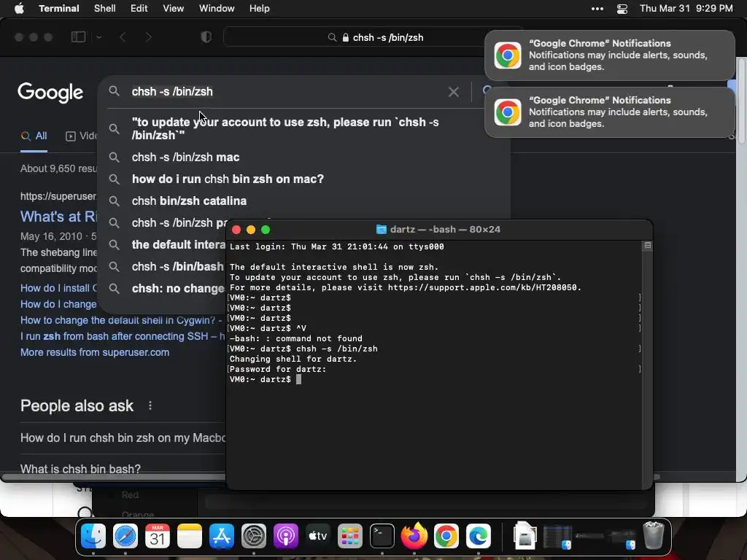Expand 'How do I run chsh bin zsh on my Macbook' question
747x560 pixels.
pos(123,438)
